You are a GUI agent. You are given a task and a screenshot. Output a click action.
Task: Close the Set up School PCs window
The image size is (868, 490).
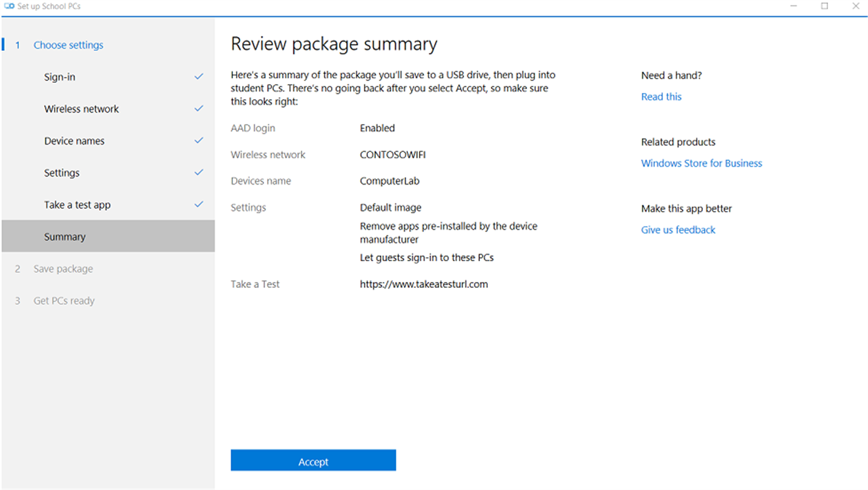pos(855,6)
